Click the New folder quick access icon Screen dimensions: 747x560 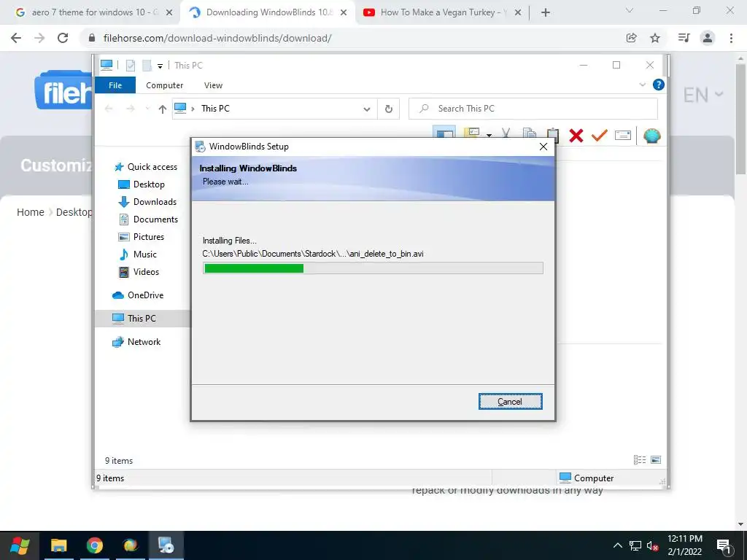click(147, 66)
